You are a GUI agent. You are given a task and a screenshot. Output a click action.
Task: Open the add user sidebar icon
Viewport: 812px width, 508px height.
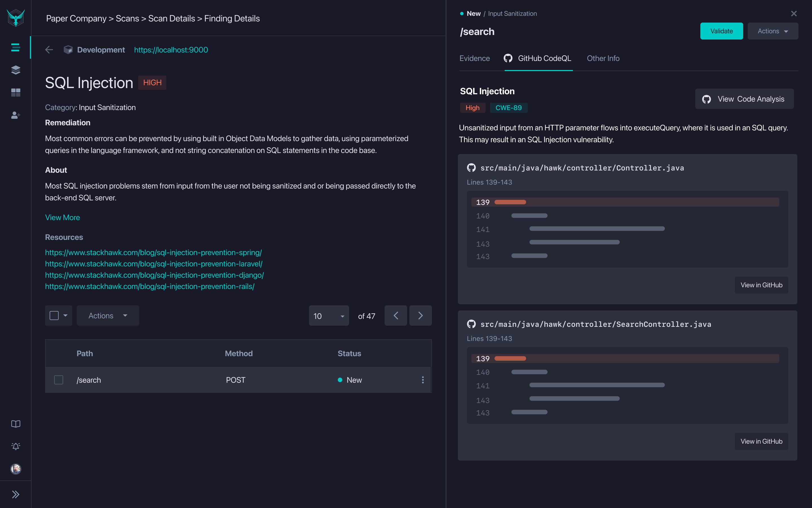(x=16, y=115)
